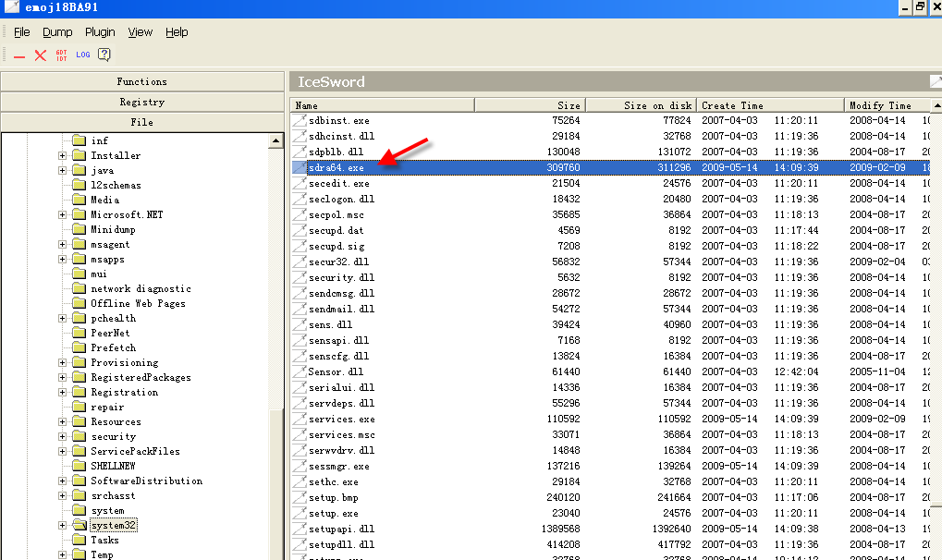Viewport: 942px width, 560px height.
Task: Open the GDT/IDT toolbar icon
Action: pos(62,55)
